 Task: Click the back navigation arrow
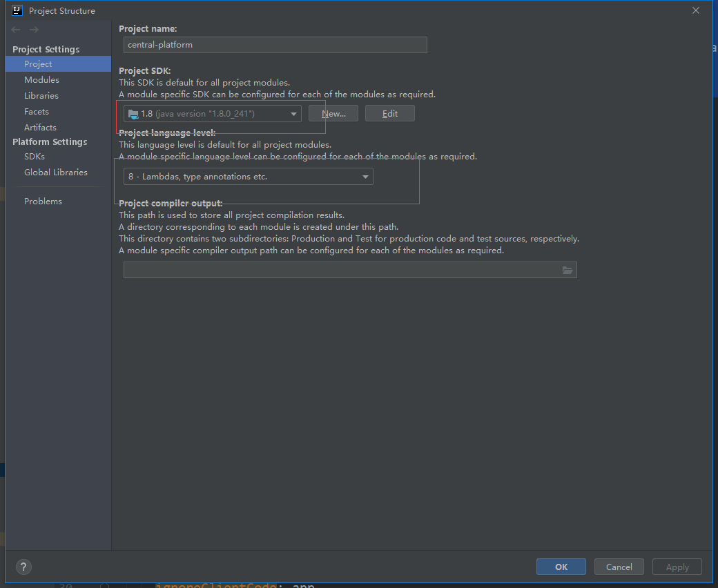(x=14, y=29)
